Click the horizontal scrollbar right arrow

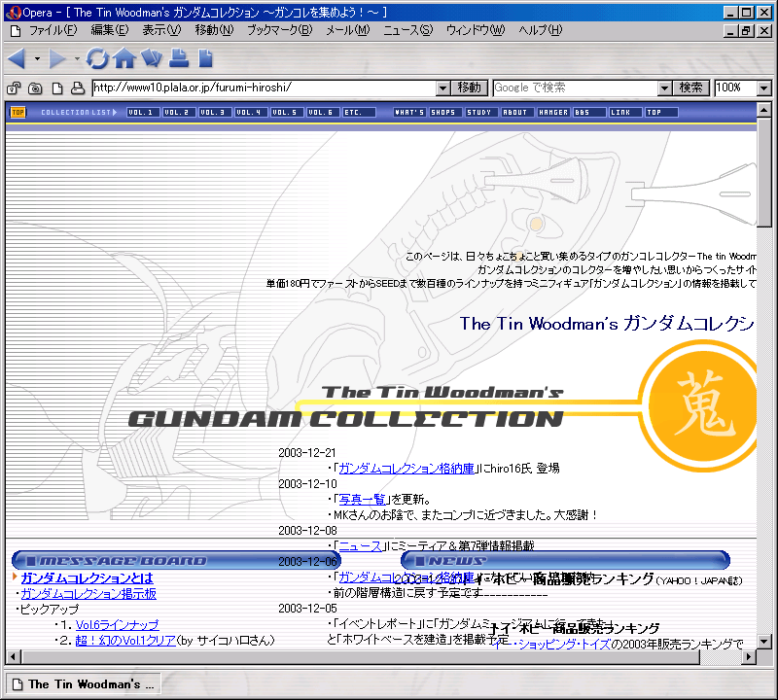pos(749,657)
